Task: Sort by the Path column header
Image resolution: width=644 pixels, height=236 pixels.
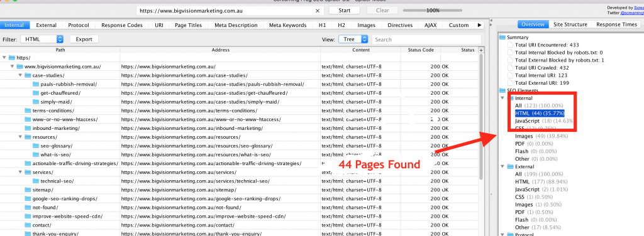Action: [x=60, y=50]
